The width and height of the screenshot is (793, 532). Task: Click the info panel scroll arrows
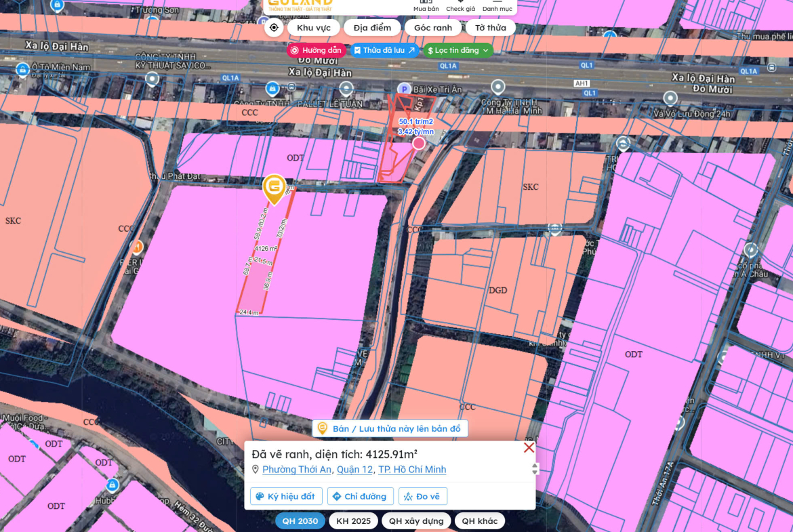[x=535, y=469]
